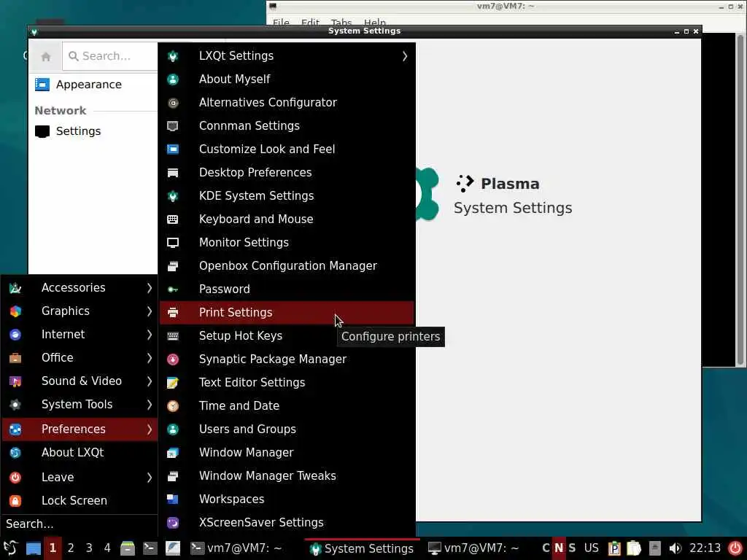This screenshot has width=747, height=560.
Task: Toggle the Num Lock N indicator
Action: click(559, 548)
